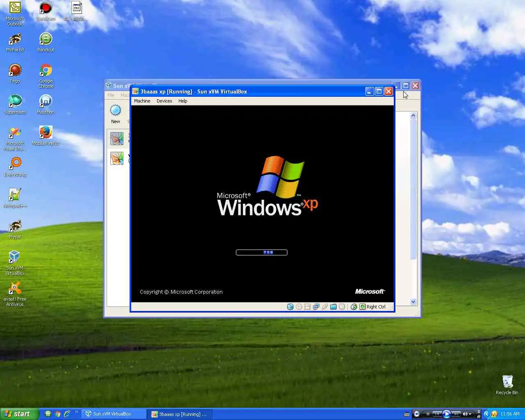Click hard disk activity icon in VM status bar
This screenshot has width=525, height=420.
click(290, 307)
